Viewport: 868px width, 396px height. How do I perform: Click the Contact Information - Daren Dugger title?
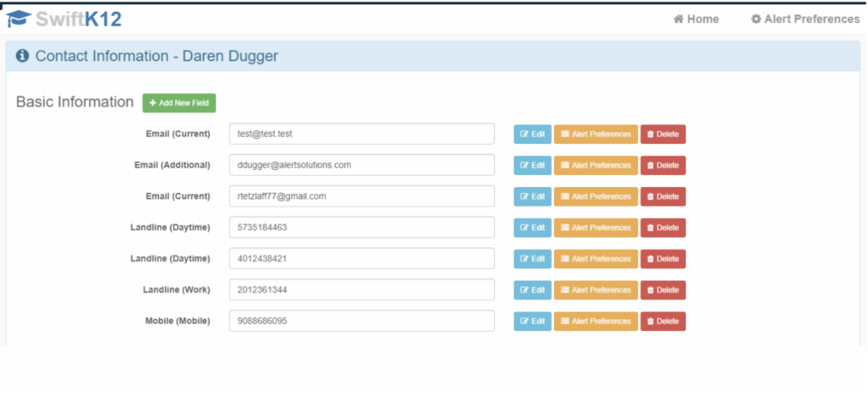coord(156,56)
